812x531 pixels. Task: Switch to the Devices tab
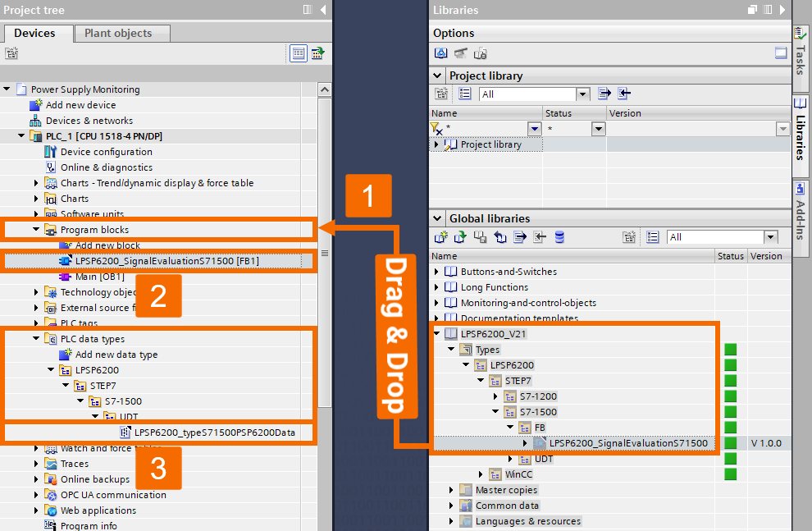tap(34, 33)
